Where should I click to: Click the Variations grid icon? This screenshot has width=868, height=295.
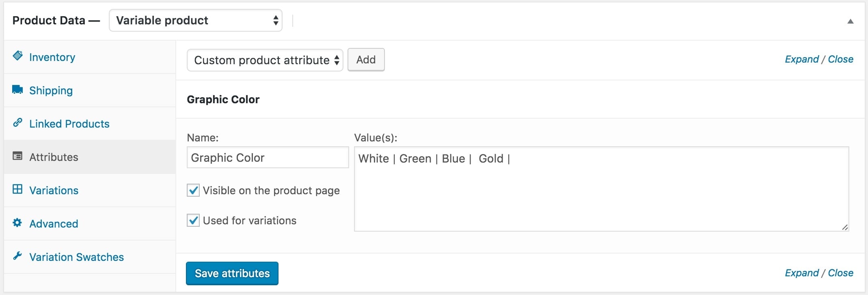pyautogui.click(x=17, y=189)
